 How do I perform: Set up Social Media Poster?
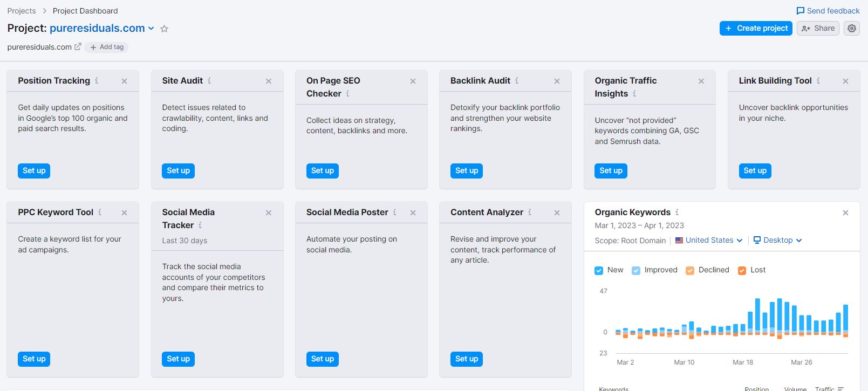click(323, 359)
